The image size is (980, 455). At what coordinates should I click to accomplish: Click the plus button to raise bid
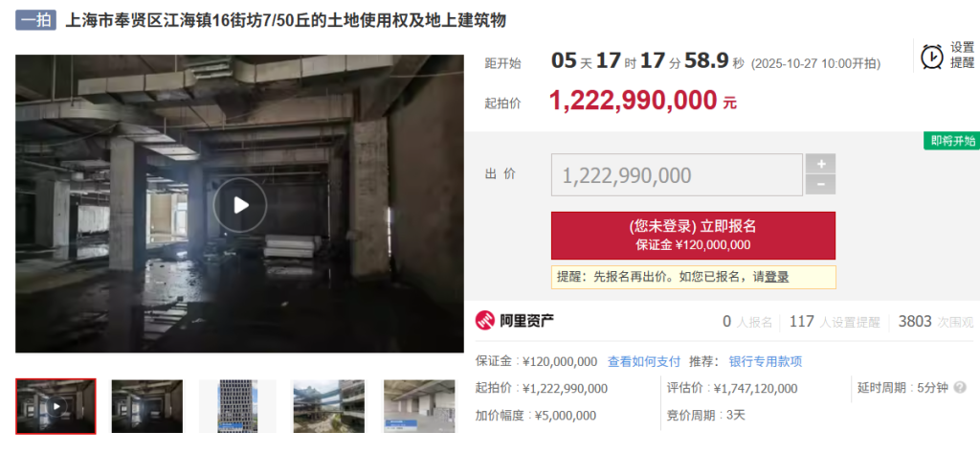(x=820, y=164)
